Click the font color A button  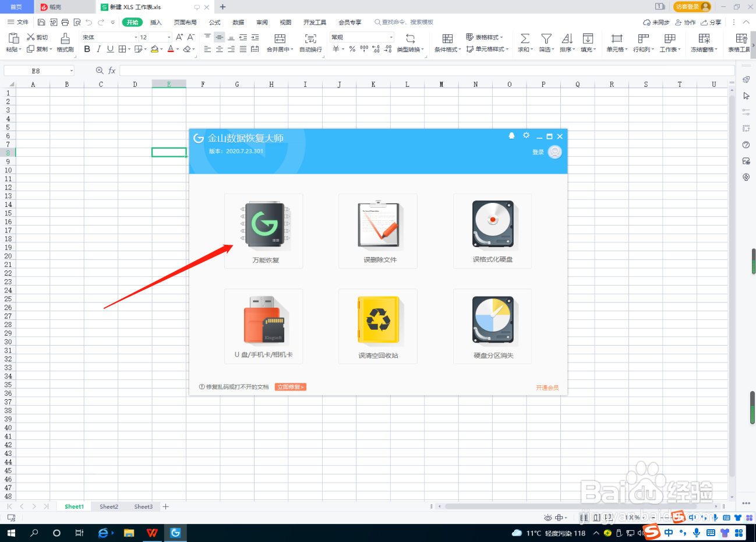pyautogui.click(x=171, y=50)
